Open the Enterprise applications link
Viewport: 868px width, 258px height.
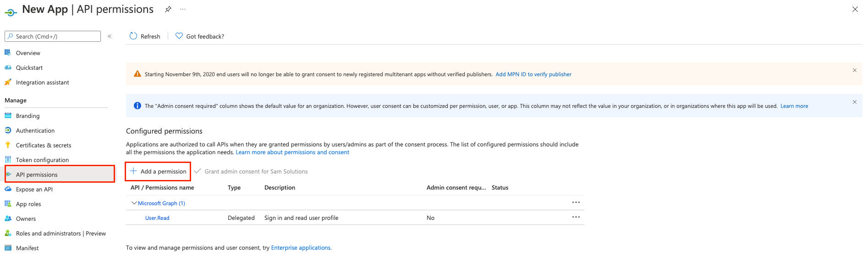[301, 247]
